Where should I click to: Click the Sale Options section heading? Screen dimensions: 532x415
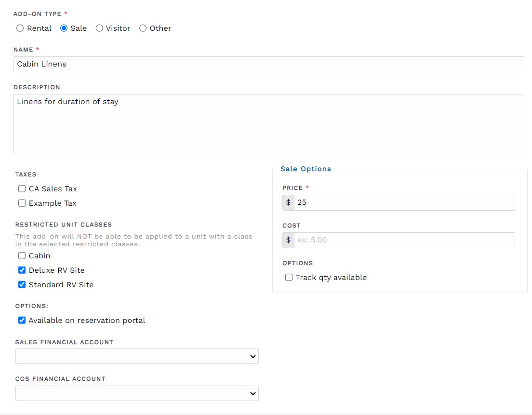(306, 169)
